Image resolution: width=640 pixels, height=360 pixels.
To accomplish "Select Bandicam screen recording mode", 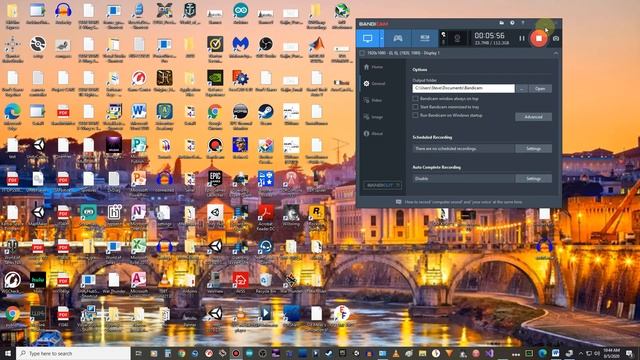I will pos(368,38).
